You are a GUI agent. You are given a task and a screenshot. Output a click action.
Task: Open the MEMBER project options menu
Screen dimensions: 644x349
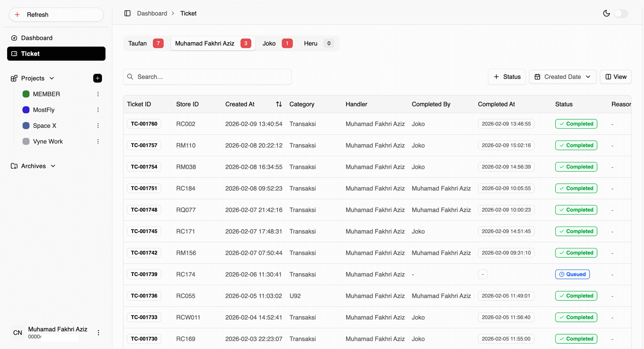(x=98, y=94)
